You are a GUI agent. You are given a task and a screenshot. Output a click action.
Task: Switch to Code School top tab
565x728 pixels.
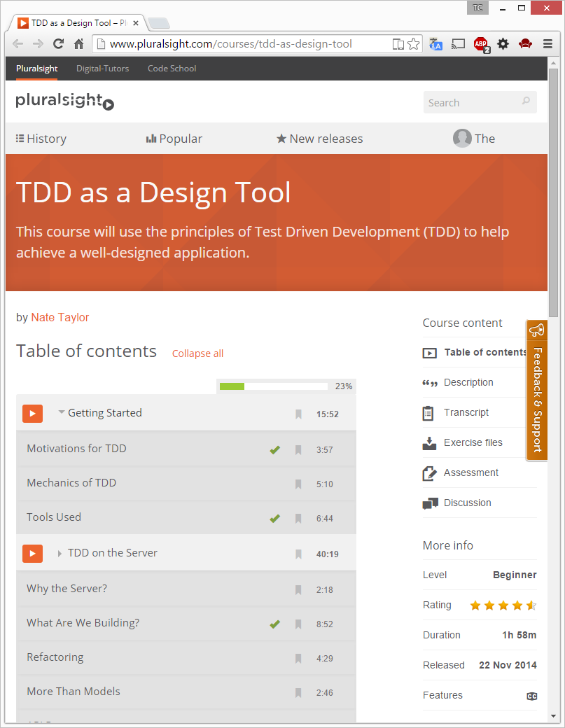pos(172,69)
